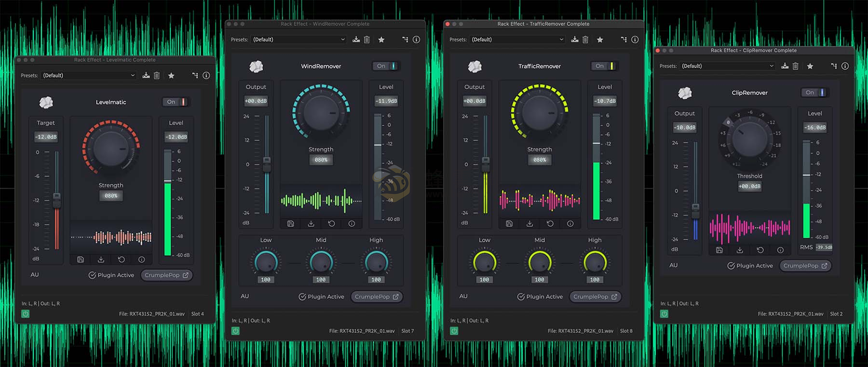Delete preset trash icon in ClipRemover window
The height and width of the screenshot is (367, 868).
(796, 66)
